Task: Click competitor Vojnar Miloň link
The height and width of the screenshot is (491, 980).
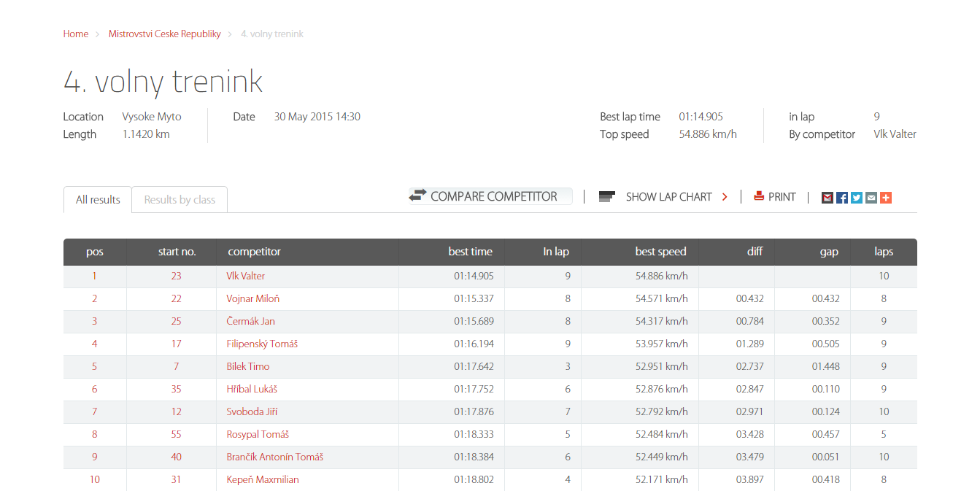Action: pos(253,299)
